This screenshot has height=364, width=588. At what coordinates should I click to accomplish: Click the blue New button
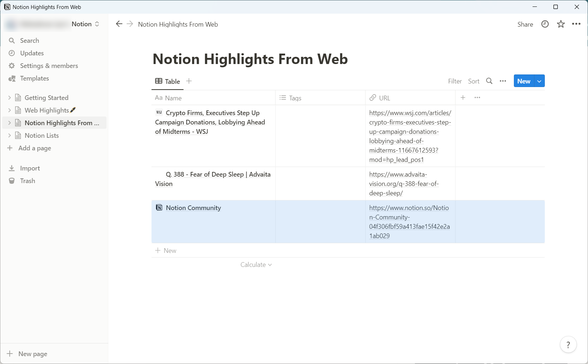(x=524, y=81)
